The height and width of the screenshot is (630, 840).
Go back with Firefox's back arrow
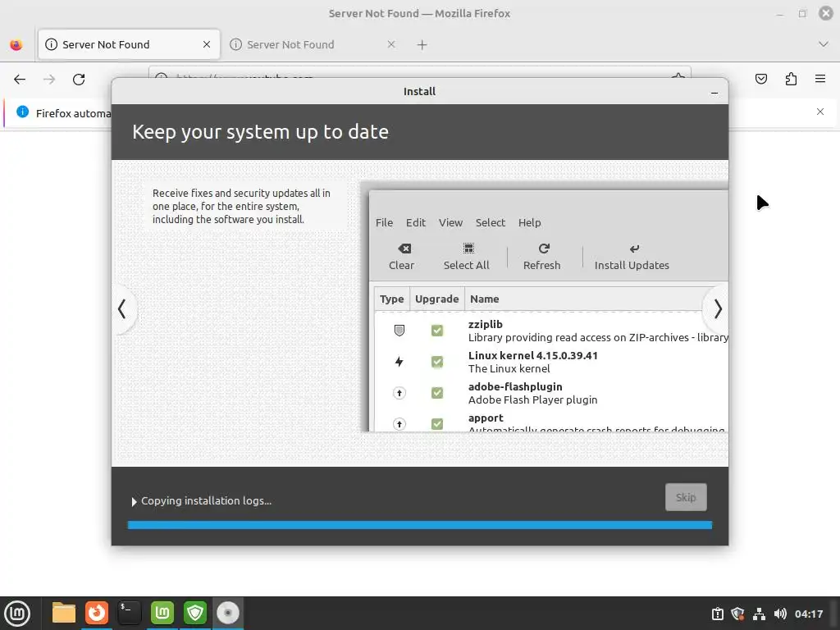pyautogui.click(x=20, y=80)
